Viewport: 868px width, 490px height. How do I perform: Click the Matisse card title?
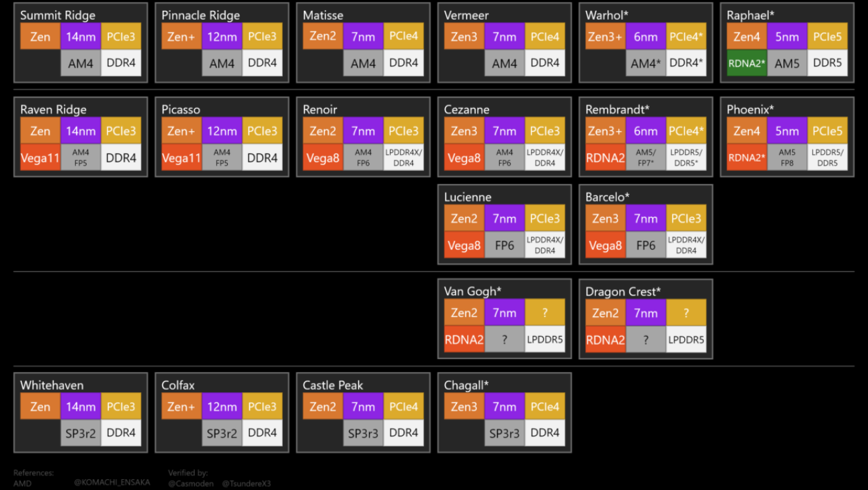pos(323,15)
